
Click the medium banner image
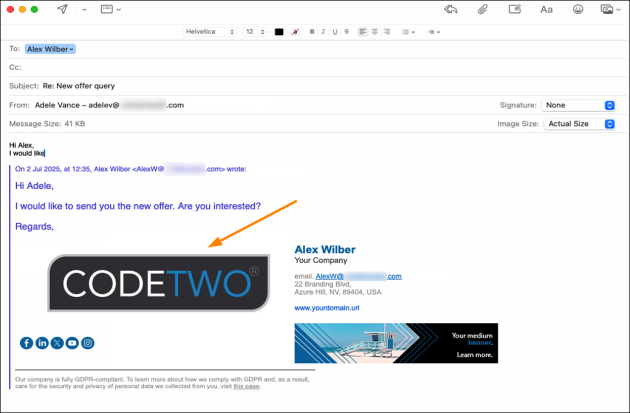396,343
